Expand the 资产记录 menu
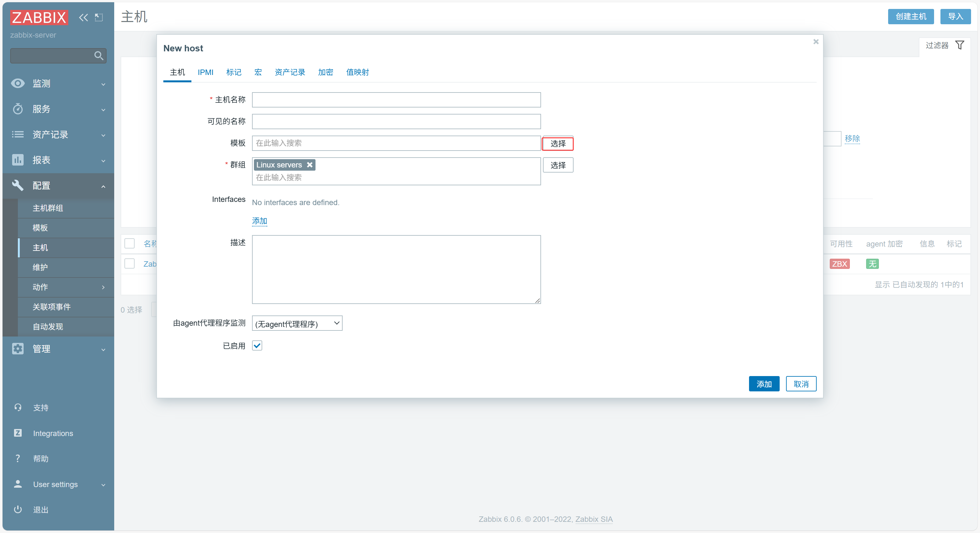 click(103, 135)
